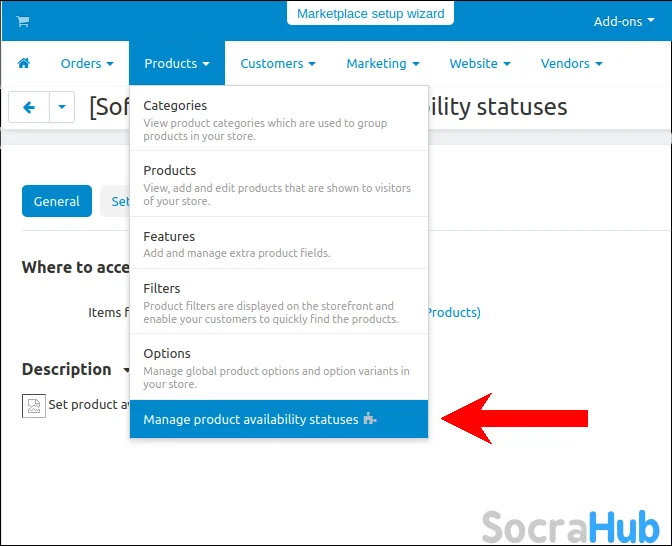This screenshot has height=546, width=672.
Task: Click Manage product availability statuses
Action: point(250,419)
